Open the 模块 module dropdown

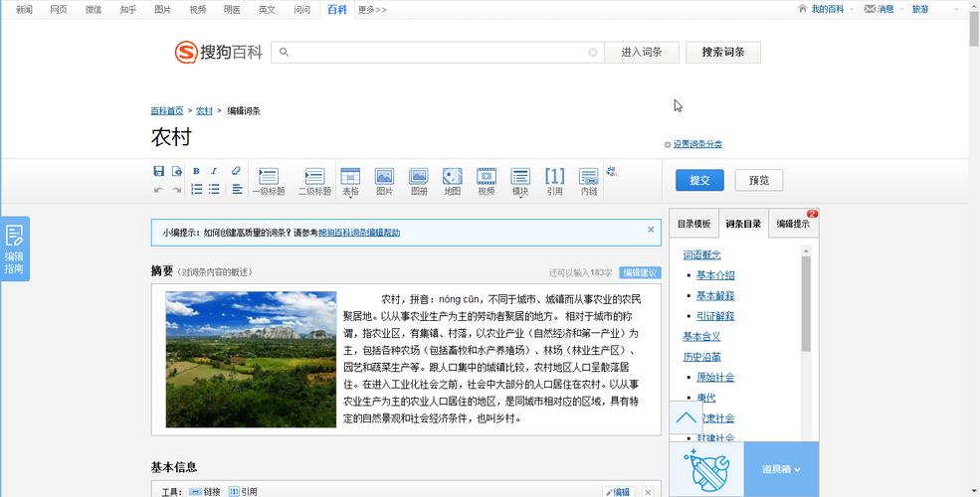[x=520, y=182]
